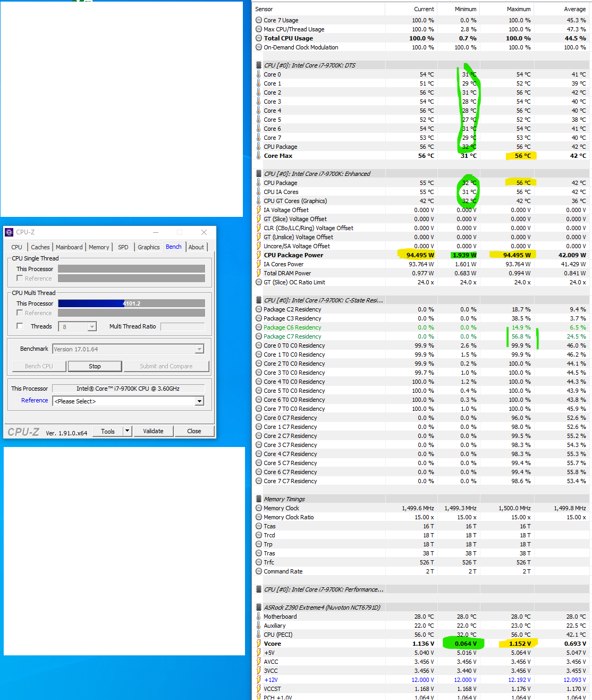The width and height of the screenshot is (592, 700).
Task: Click the Reference link label
Action: coord(35,400)
